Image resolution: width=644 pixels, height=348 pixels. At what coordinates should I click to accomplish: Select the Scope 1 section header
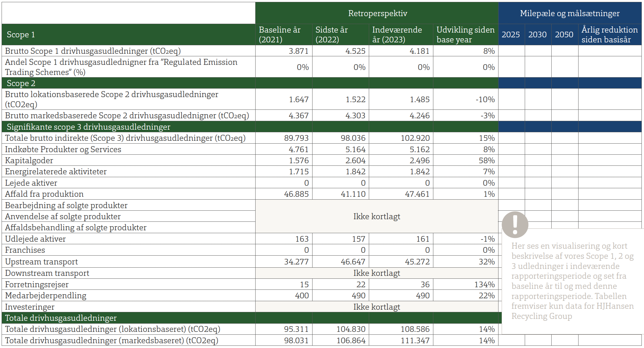pos(21,34)
